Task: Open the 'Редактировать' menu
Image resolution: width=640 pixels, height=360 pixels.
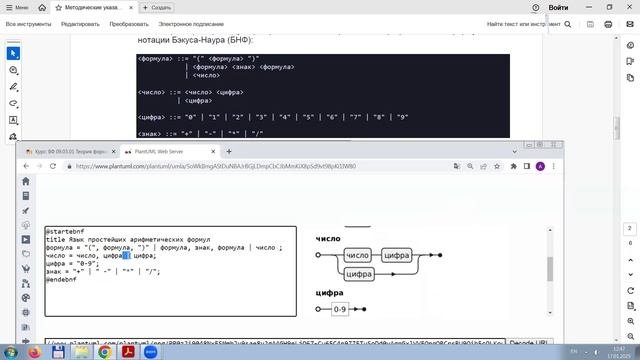Action: 80,24
